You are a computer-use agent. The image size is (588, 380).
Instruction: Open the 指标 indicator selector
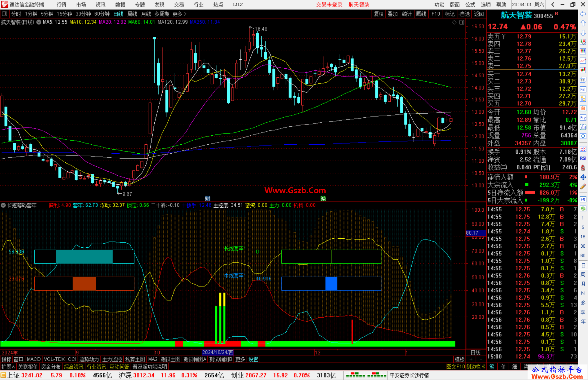click(x=6, y=359)
